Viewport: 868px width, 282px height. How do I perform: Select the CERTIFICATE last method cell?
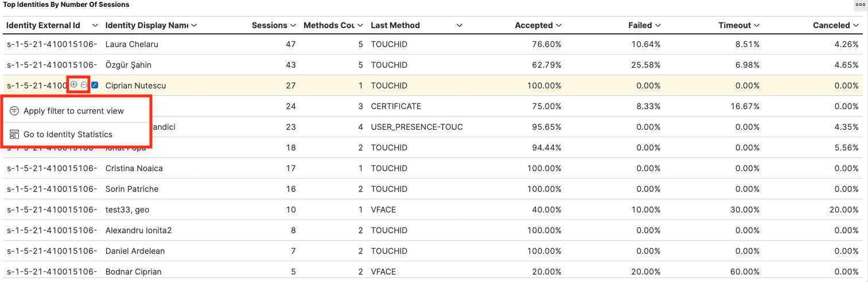click(396, 106)
